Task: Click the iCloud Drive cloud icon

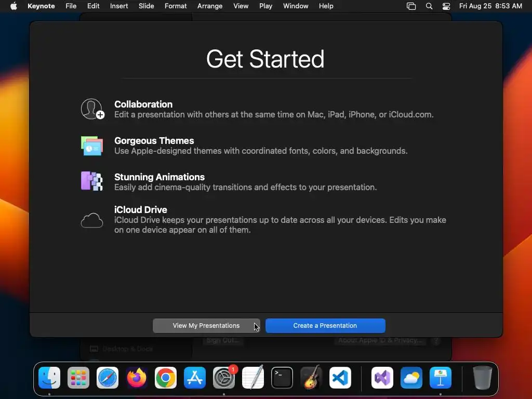Action: [x=92, y=220]
